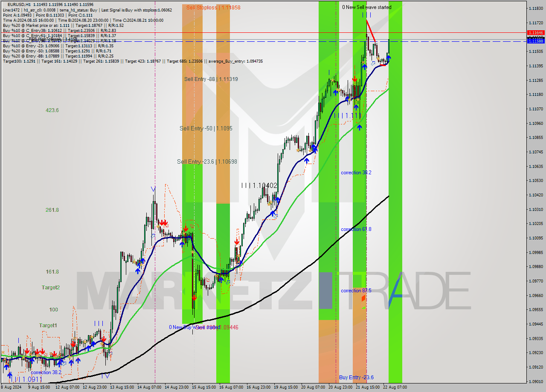Click '19 Aug 15:00' on the time axis
Screen dimensions: 546x392
[286, 387]
